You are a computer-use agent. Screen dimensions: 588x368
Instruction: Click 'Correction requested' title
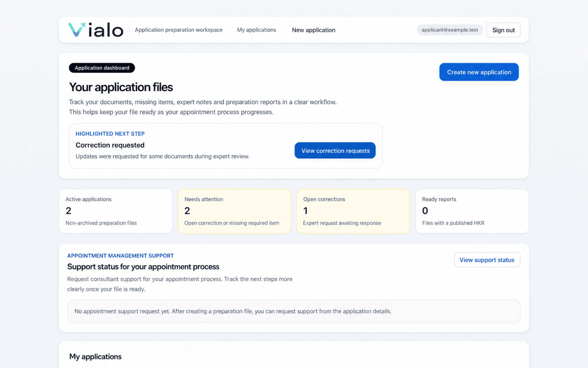pos(110,145)
